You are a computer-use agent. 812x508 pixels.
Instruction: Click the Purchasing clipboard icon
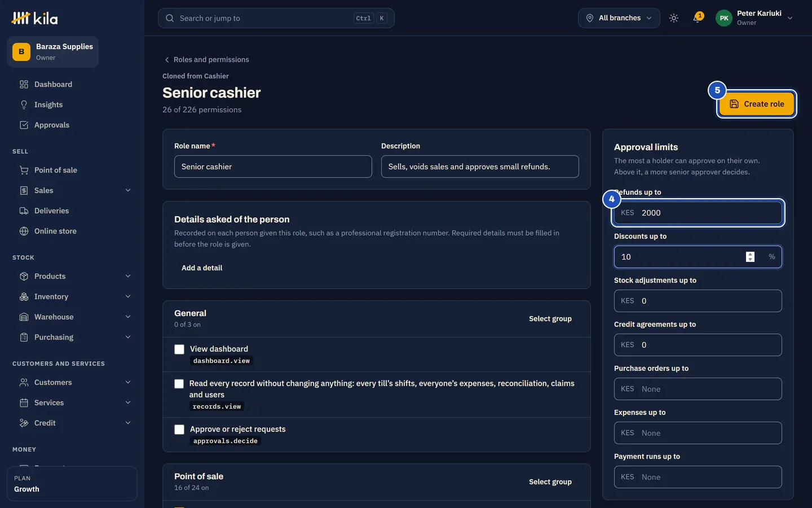click(24, 338)
